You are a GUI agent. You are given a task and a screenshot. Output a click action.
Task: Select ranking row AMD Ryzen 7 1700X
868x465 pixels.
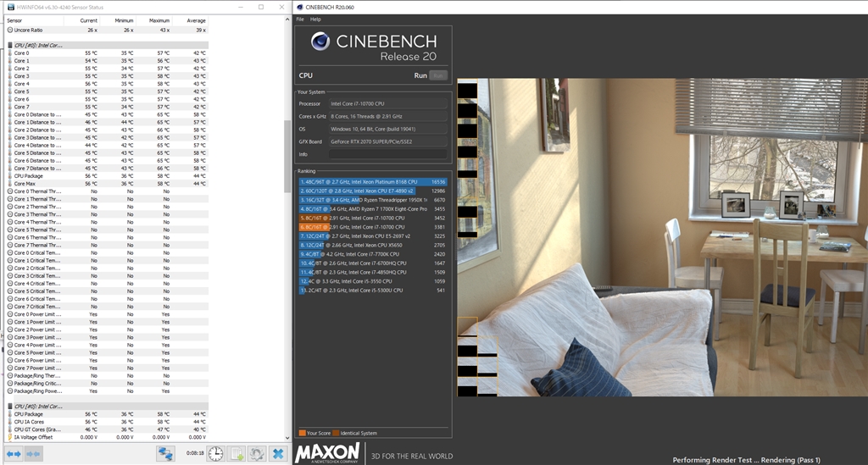(373, 209)
